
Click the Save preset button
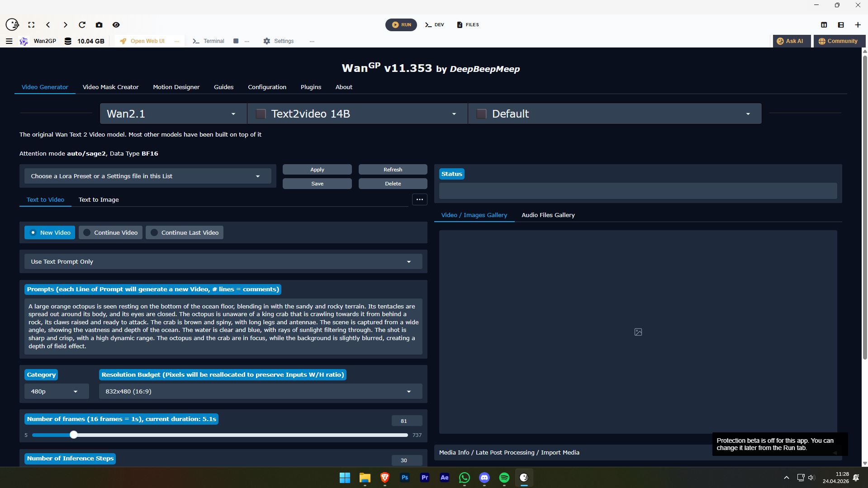point(317,184)
